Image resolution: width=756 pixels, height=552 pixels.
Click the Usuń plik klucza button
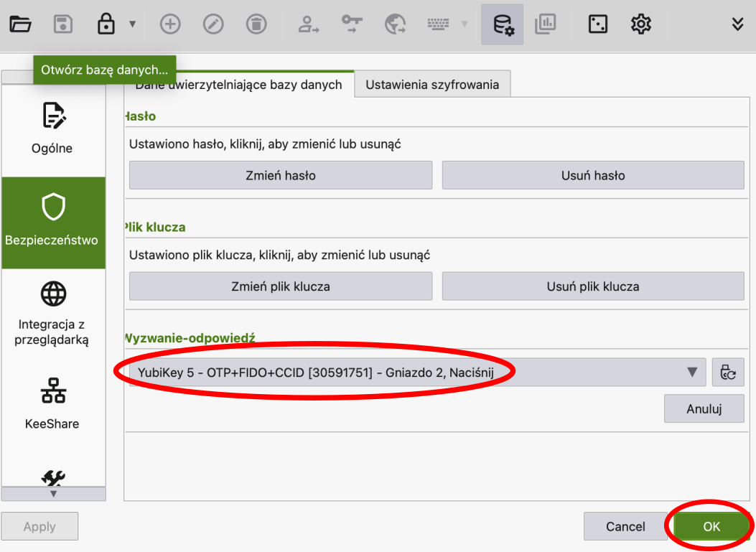(x=593, y=286)
